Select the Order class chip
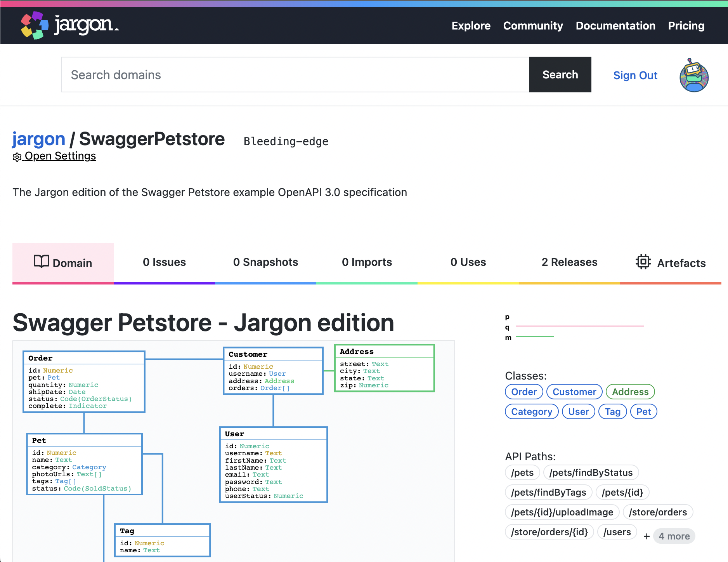Viewport: 728px width, 562px height. tap(524, 392)
